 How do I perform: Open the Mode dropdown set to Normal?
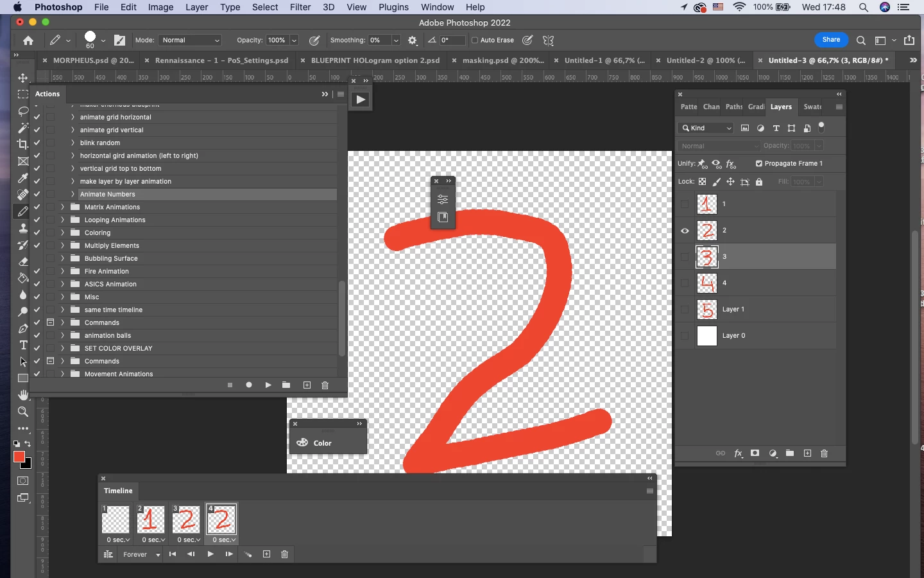coord(190,40)
